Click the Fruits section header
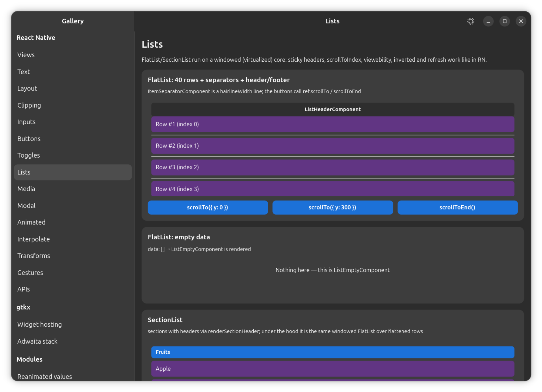 click(333, 352)
